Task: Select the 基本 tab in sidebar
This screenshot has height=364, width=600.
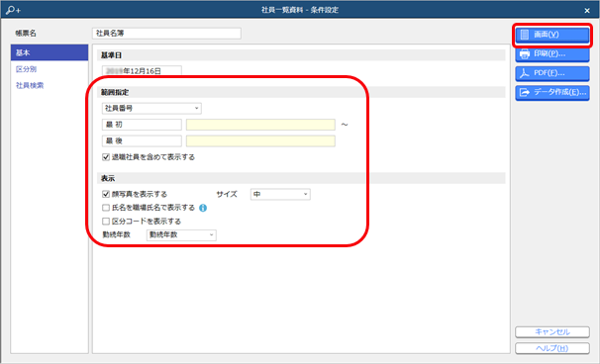Action: (50, 52)
